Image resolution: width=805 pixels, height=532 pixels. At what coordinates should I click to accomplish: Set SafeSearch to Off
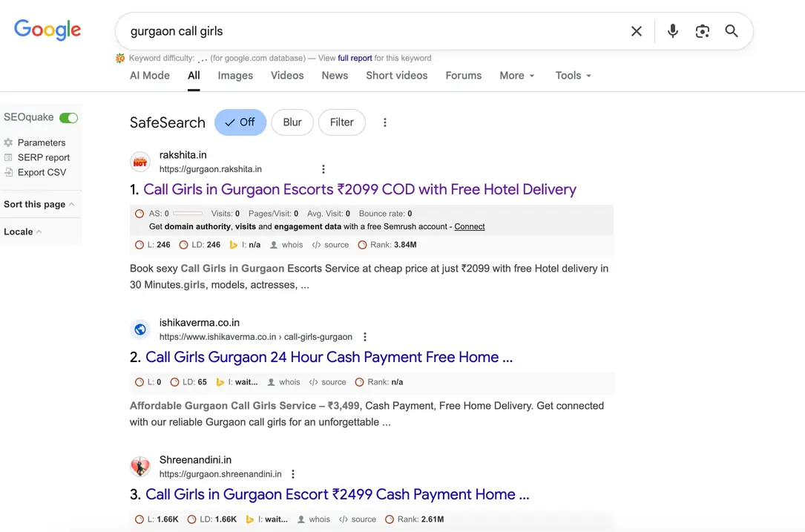click(x=240, y=122)
